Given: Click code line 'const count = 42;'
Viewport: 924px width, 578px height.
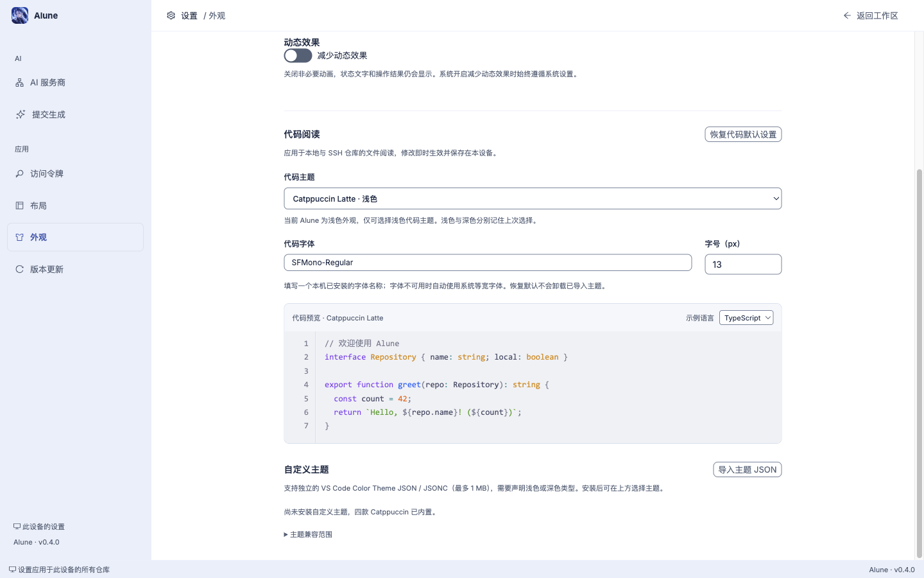Looking at the screenshot, I should click(372, 399).
